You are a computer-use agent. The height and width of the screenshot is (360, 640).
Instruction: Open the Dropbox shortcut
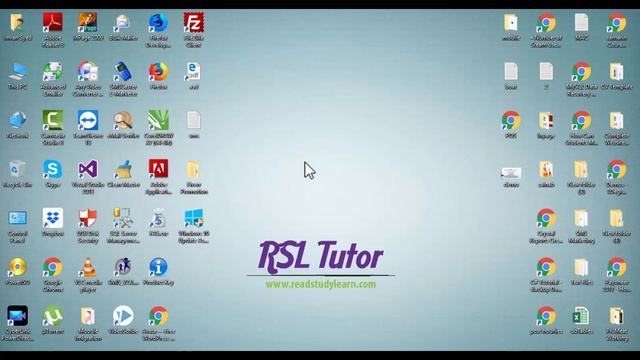coord(53,218)
